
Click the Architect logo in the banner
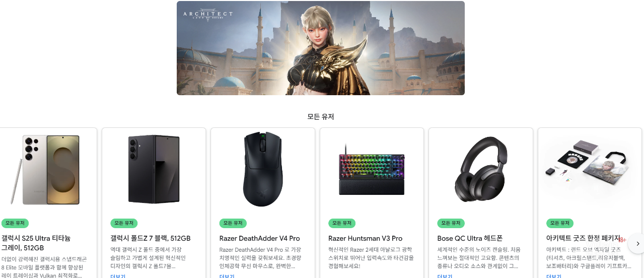pyautogui.click(x=208, y=15)
